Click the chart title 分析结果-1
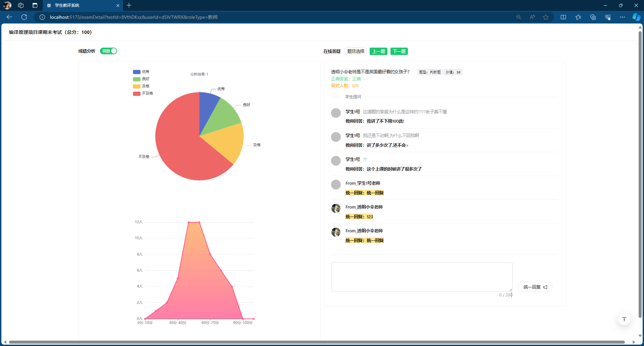 tap(199, 74)
